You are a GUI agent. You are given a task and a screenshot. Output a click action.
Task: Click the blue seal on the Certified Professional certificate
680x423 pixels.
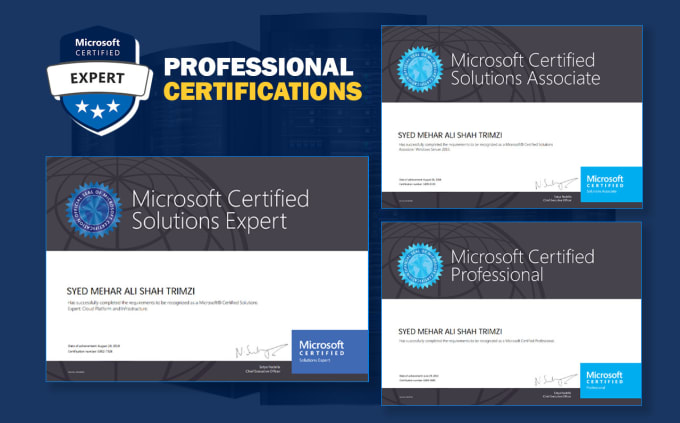tap(420, 266)
